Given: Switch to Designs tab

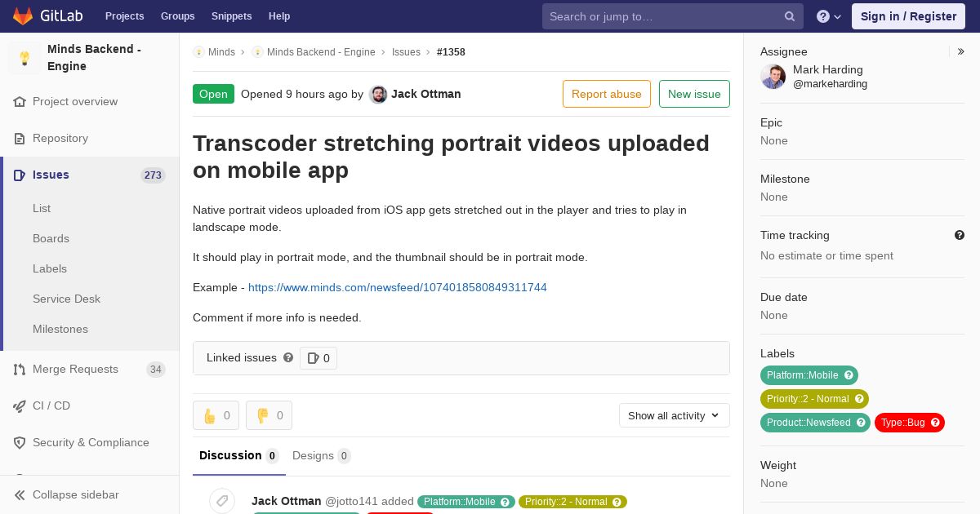Looking at the screenshot, I should click(322, 456).
